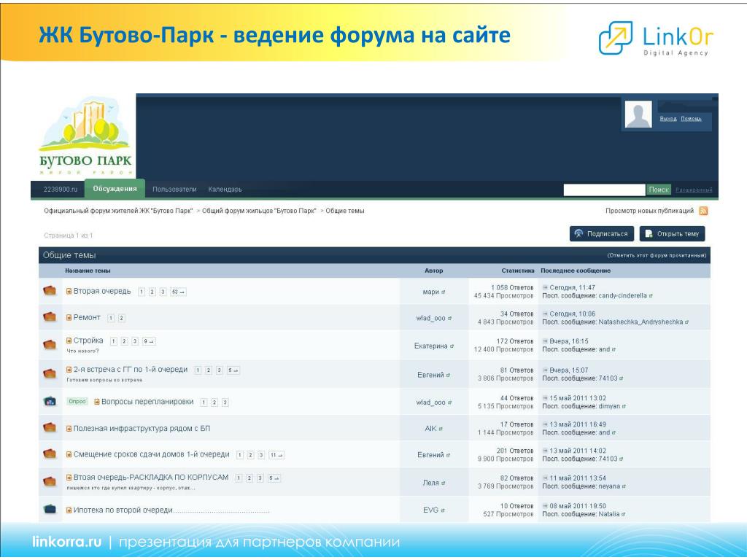
Task: Click the Выход link
Action: (x=668, y=119)
